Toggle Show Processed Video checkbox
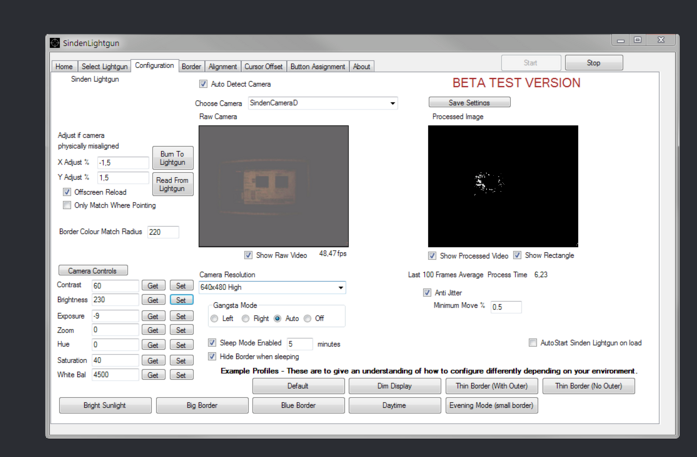Screen dimensions: 697x457 (x=432, y=256)
